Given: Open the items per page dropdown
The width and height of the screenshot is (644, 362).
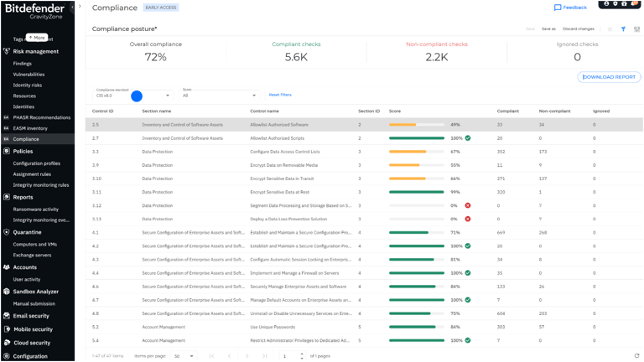Looking at the screenshot, I should (x=184, y=356).
